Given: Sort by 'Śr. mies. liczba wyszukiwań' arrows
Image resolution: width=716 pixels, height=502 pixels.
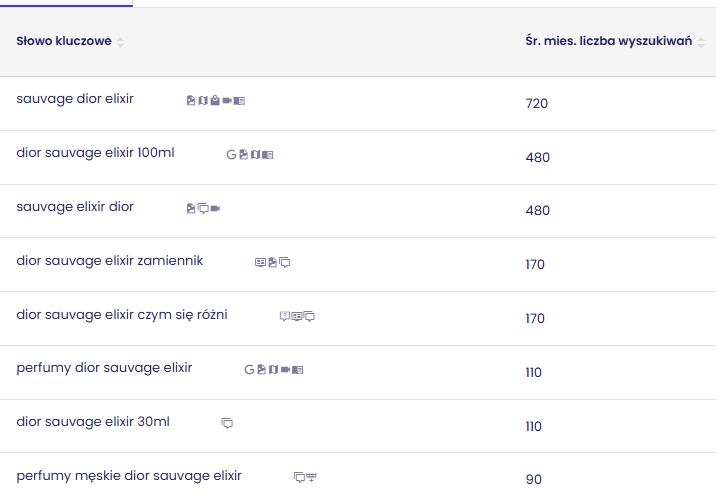Looking at the screenshot, I should tap(701, 42).
